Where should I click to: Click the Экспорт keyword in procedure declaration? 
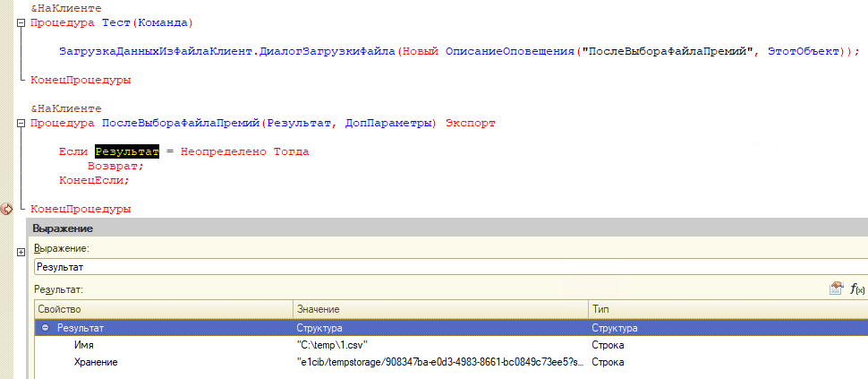[469, 123]
